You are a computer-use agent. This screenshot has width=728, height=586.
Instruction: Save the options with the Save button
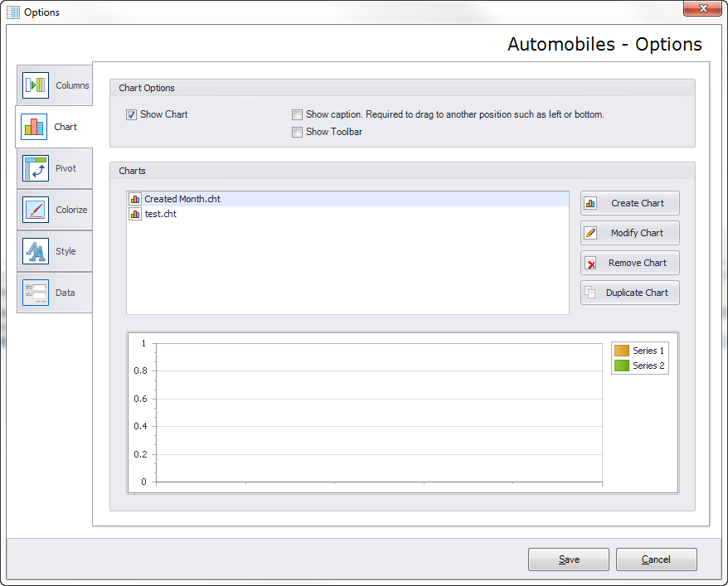coord(568,559)
